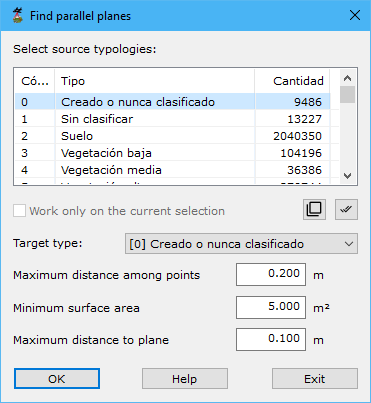The width and height of the screenshot is (371, 403).
Task: Click the Exit button
Action: pos(315,379)
